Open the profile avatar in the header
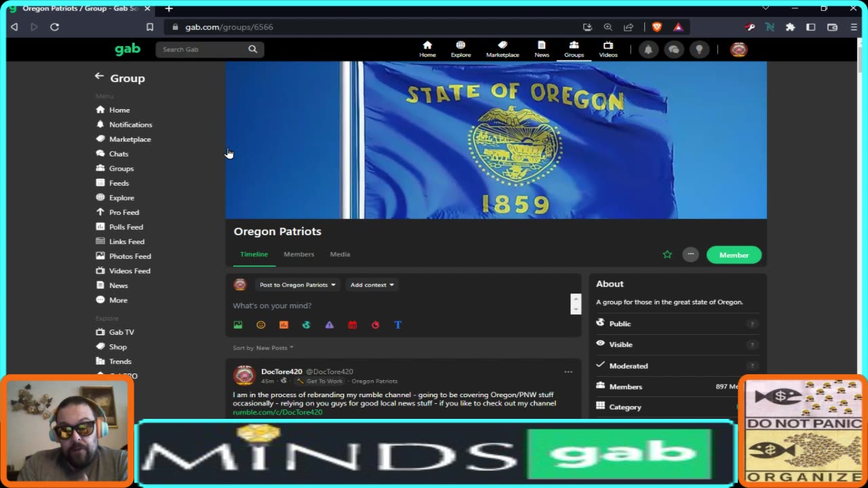 (738, 49)
